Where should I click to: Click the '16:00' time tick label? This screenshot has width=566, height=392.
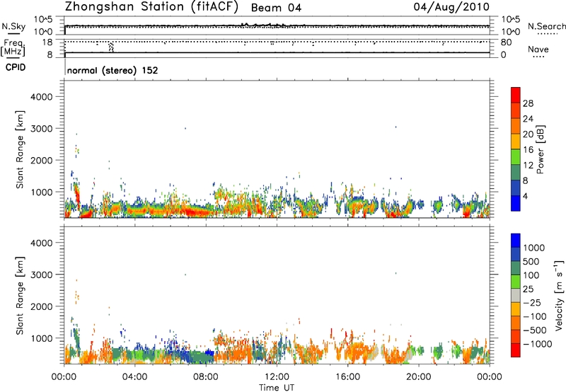click(347, 377)
